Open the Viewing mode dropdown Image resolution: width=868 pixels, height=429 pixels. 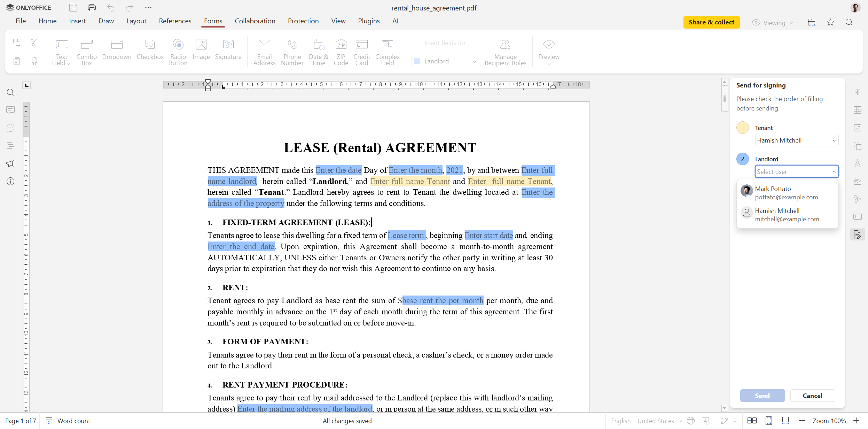(773, 23)
